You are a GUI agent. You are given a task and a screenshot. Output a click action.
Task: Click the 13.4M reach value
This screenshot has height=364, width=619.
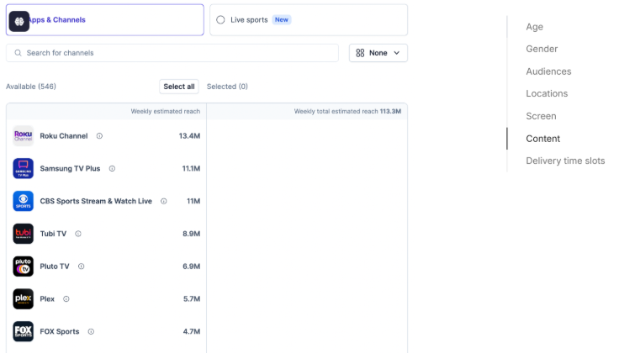pos(189,136)
